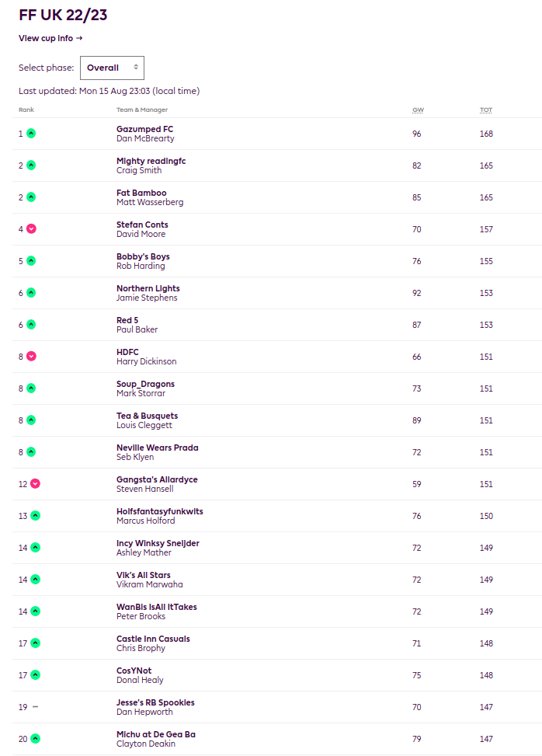Click the GW column header

click(417, 110)
